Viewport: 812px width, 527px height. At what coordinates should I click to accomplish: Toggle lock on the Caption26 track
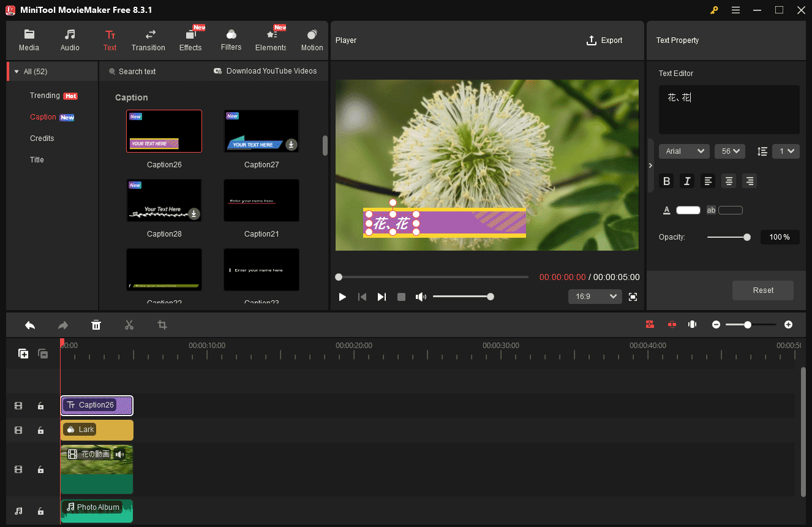(x=40, y=406)
